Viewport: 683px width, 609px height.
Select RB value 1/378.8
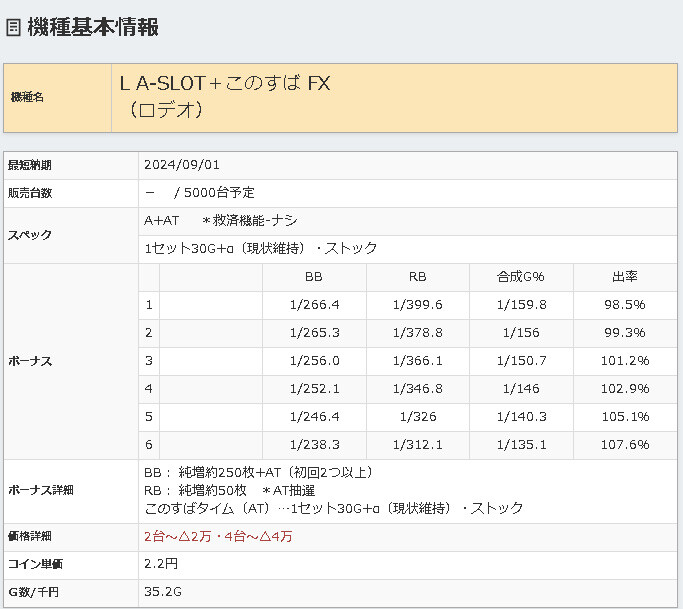pyautogui.click(x=418, y=333)
